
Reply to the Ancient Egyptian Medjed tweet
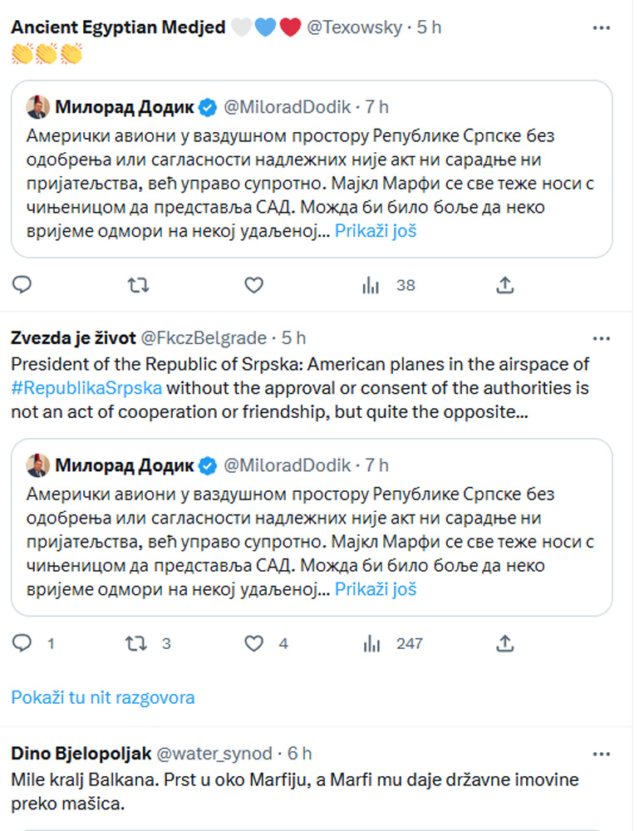22,285
